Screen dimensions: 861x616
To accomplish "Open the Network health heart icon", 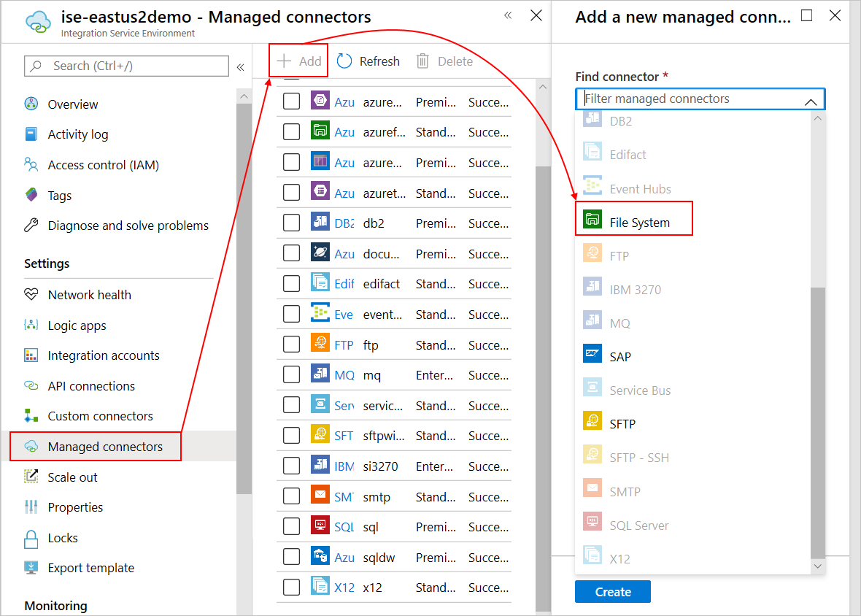I will coord(31,294).
